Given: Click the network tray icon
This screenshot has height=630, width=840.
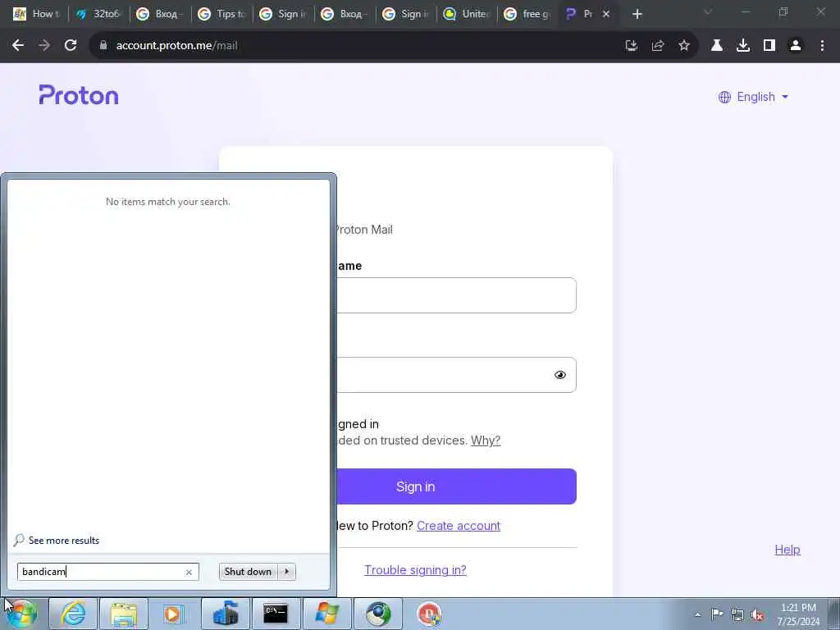Looking at the screenshot, I should 737,614.
